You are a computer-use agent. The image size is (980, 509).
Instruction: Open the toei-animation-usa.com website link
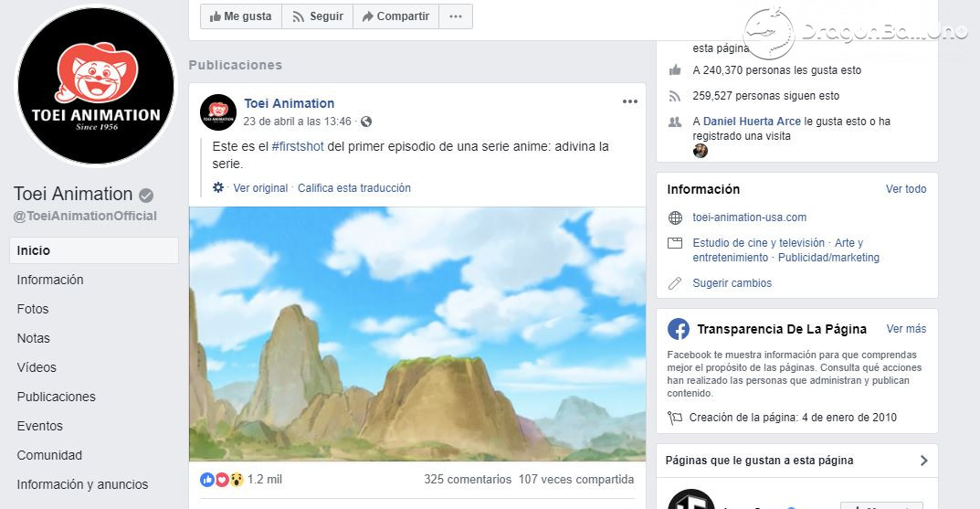[749, 217]
